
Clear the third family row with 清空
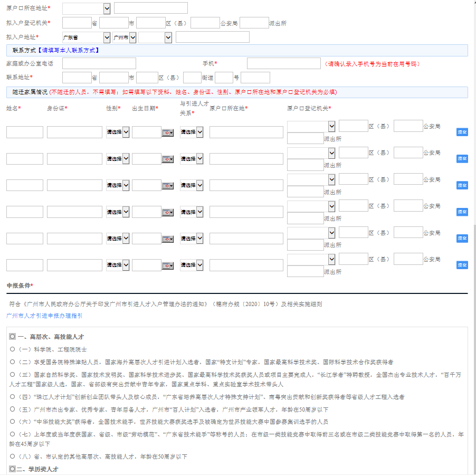click(462, 185)
